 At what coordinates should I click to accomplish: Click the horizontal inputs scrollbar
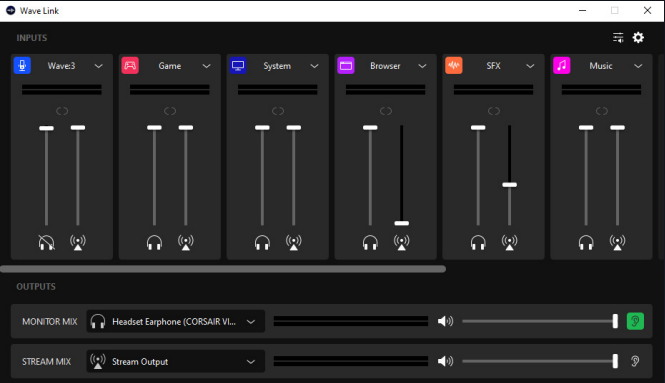pos(223,269)
